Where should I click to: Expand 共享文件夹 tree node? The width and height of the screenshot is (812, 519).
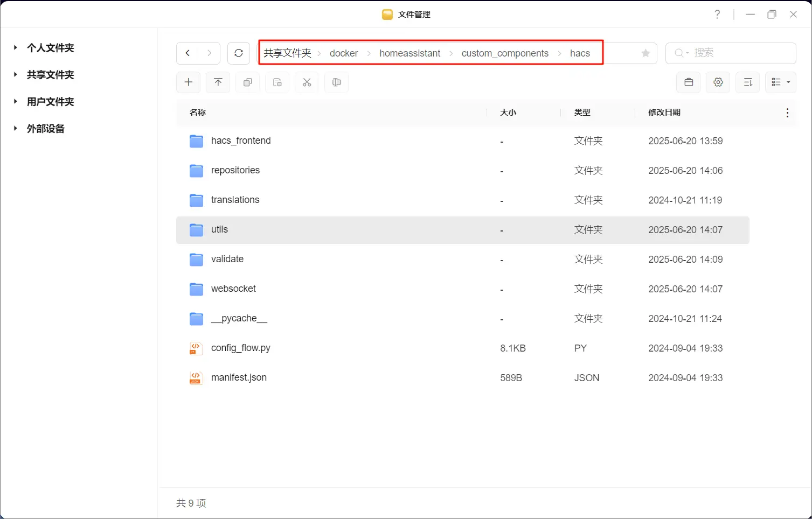pos(16,75)
